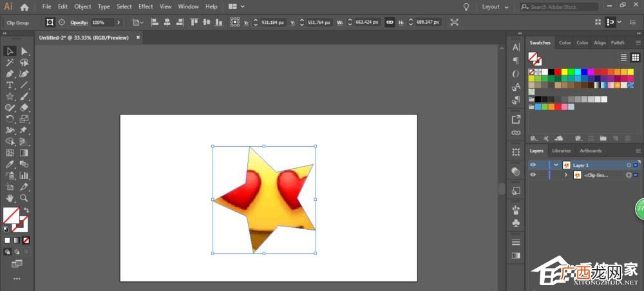Open the Layout workspace dropdown
Image resolution: width=644 pixels, height=291 pixels.
pyautogui.click(x=495, y=7)
